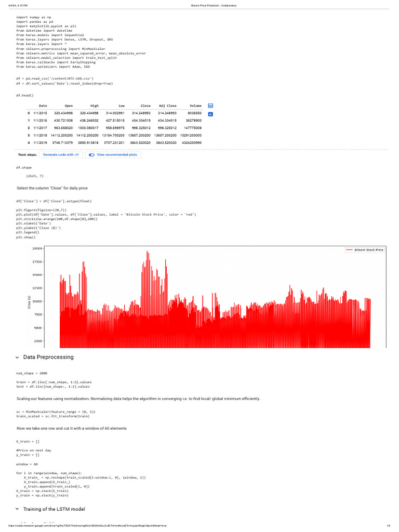Screen dimensions: 399x532
Task: Click the Volume value '36278900'
Action: [x=194, y=121]
